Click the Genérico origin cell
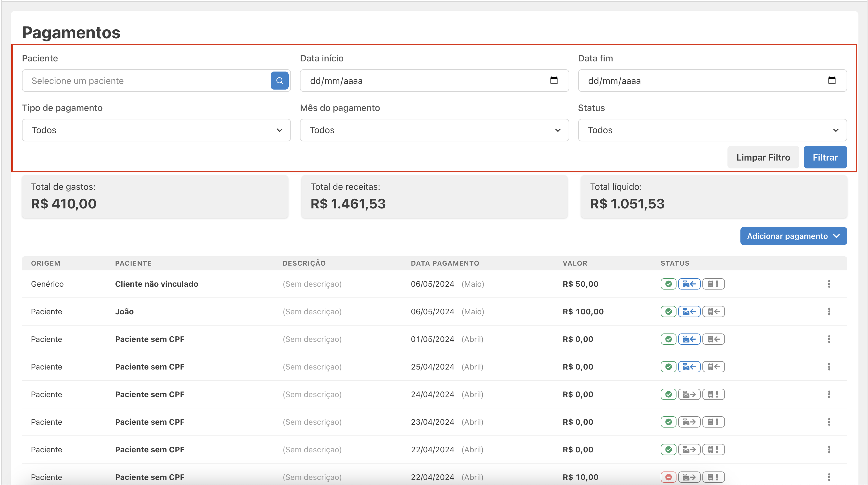This screenshot has width=868, height=485. [x=47, y=284]
